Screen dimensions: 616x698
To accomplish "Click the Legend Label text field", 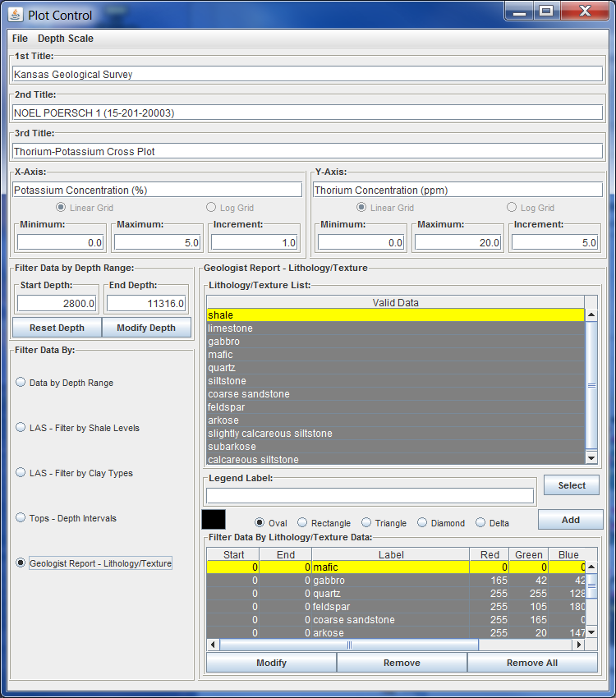I will tap(370, 495).
